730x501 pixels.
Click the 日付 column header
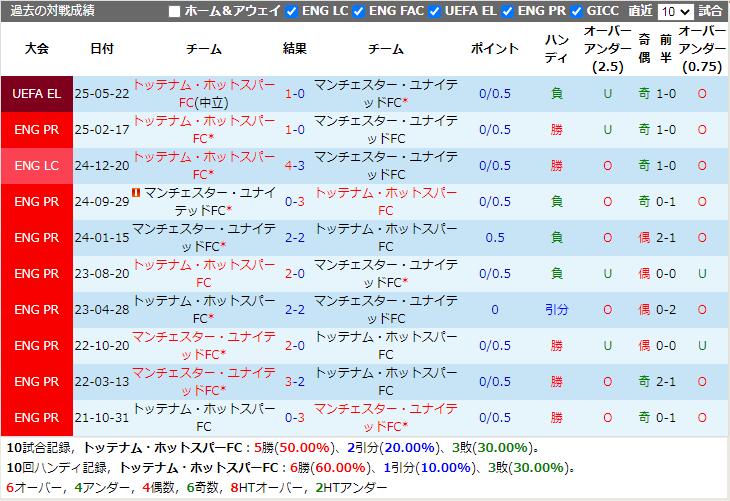click(x=101, y=49)
